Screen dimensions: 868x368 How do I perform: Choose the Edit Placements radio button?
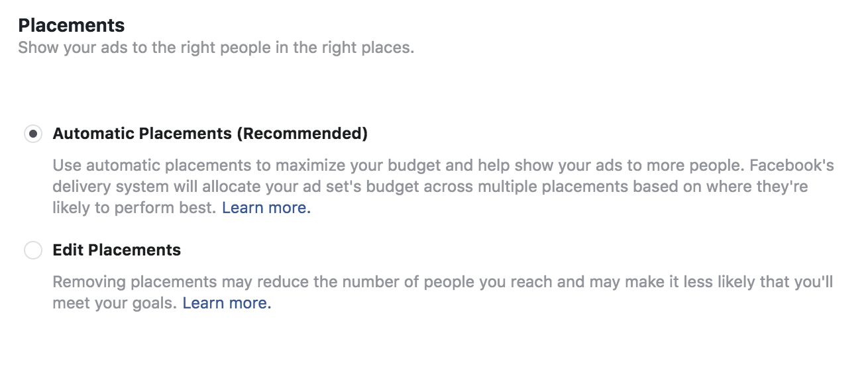pos(32,250)
